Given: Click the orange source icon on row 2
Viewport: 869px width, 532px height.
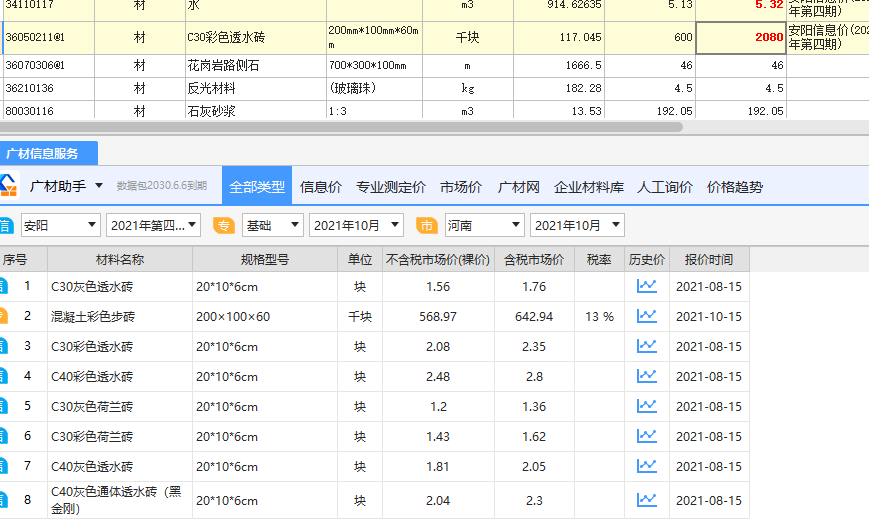Looking at the screenshot, I should pyautogui.click(x=3, y=316).
